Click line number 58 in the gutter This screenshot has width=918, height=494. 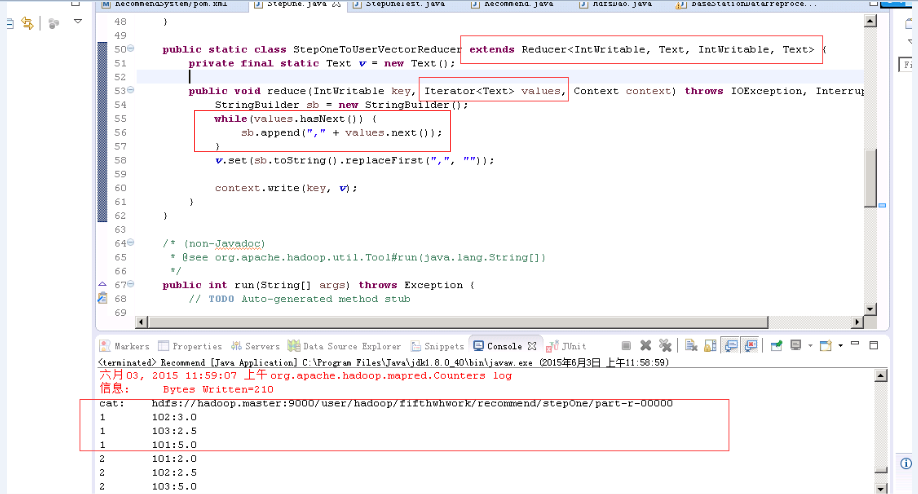pyautogui.click(x=120, y=160)
